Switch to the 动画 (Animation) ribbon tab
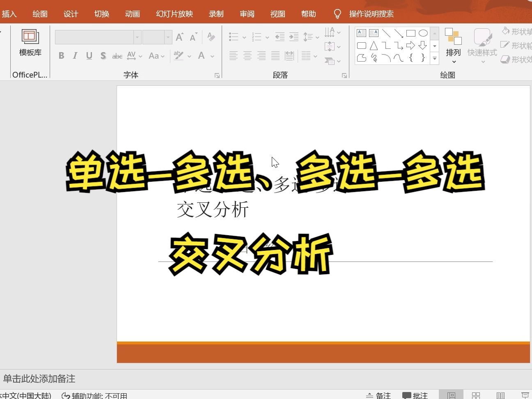This screenshot has width=532, height=399. pyautogui.click(x=132, y=14)
